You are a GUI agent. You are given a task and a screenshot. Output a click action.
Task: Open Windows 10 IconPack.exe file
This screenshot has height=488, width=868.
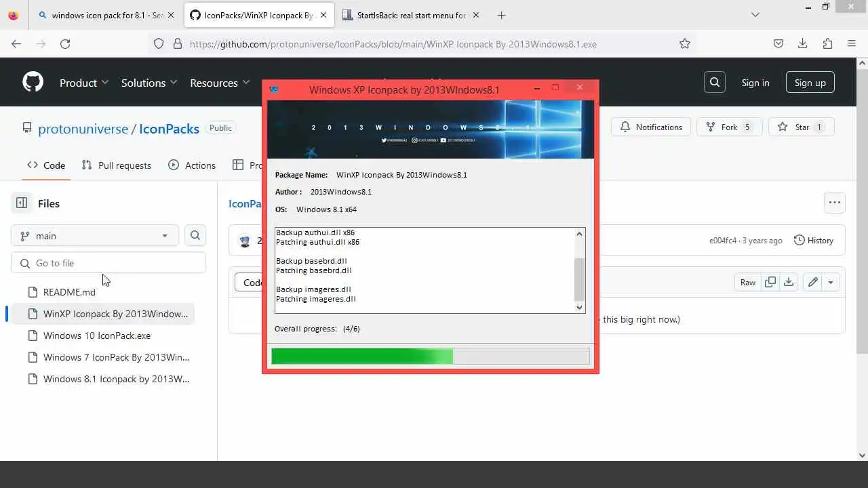tap(97, 335)
